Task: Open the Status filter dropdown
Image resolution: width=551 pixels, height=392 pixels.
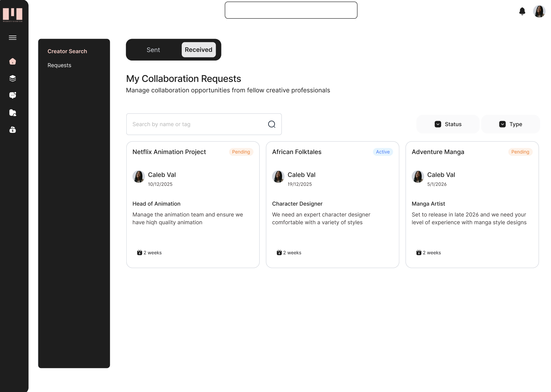Action: pyautogui.click(x=448, y=124)
